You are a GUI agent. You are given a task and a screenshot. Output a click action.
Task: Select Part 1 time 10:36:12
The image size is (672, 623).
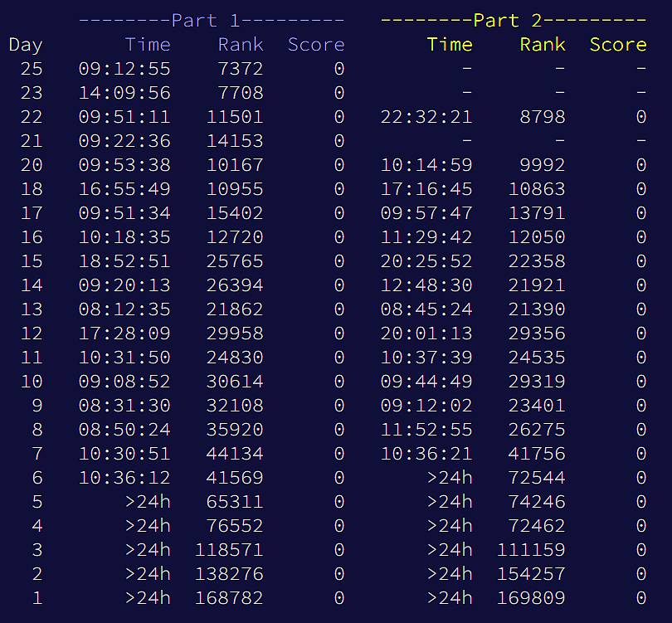124,477
